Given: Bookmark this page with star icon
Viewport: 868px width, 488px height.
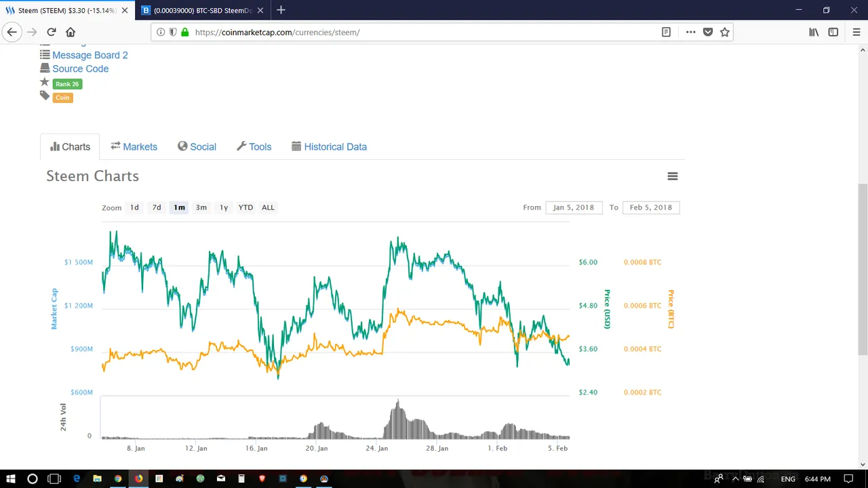Looking at the screenshot, I should coord(725,32).
